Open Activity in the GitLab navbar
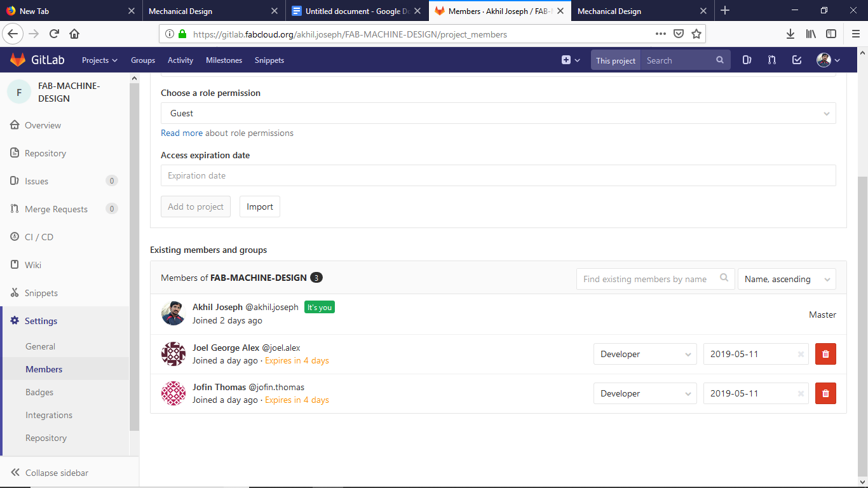 point(180,60)
